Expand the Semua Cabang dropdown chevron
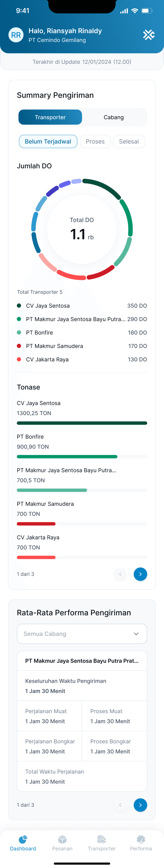 (136, 634)
